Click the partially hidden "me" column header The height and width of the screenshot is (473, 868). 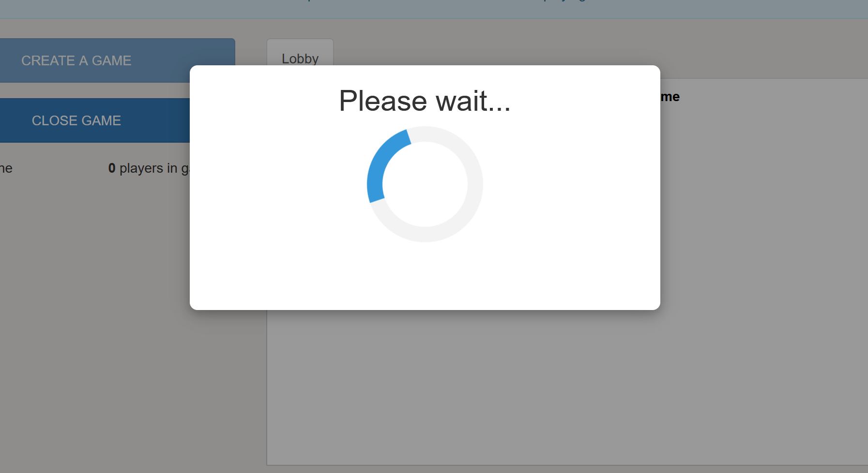click(x=670, y=97)
